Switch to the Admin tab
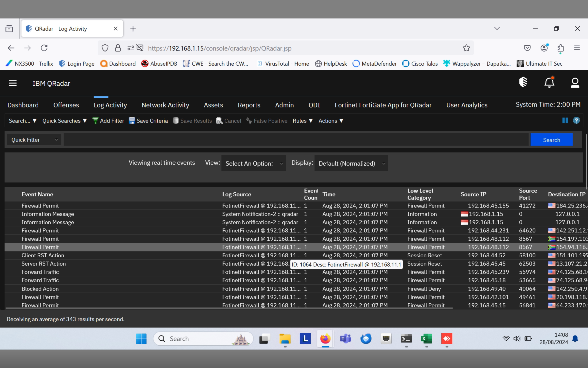This screenshot has width=588, height=368. tap(284, 105)
